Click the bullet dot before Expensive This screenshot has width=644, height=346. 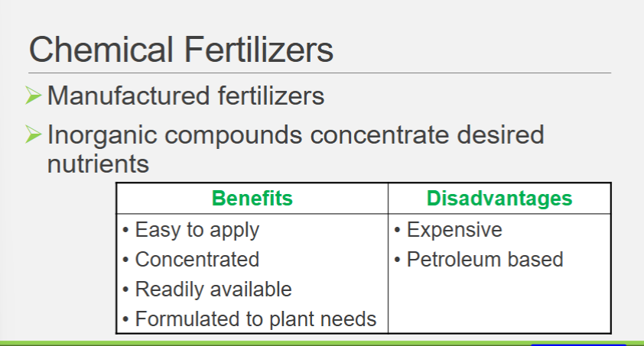tap(398, 230)
